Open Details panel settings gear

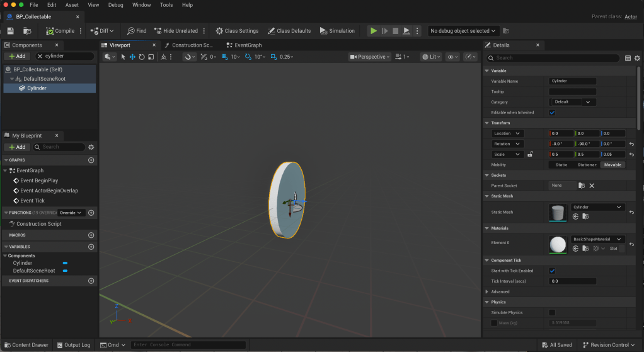[x=637, y=58]
